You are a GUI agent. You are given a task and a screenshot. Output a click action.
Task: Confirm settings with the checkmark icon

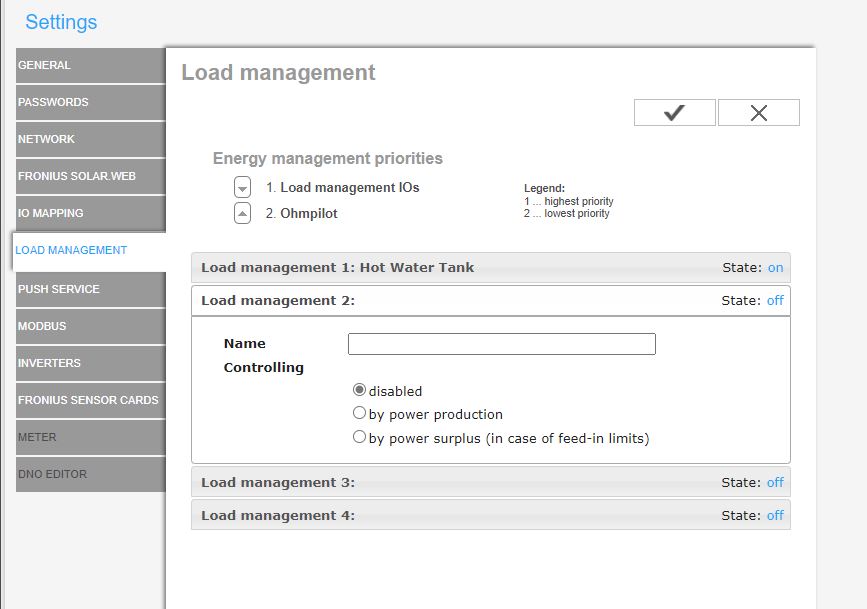[x=675, y=113]
